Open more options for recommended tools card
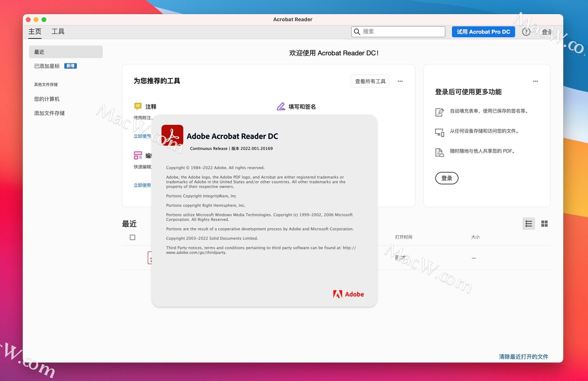Image resolution: width=588 pixels, height=381 pixels. pyautogui.click(x=400, y=81)
